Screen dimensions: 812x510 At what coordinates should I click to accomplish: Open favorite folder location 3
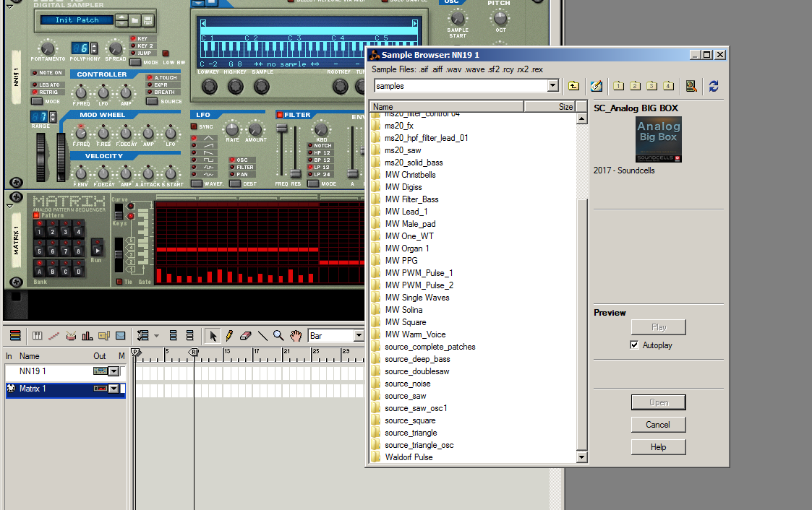(652, 86)
